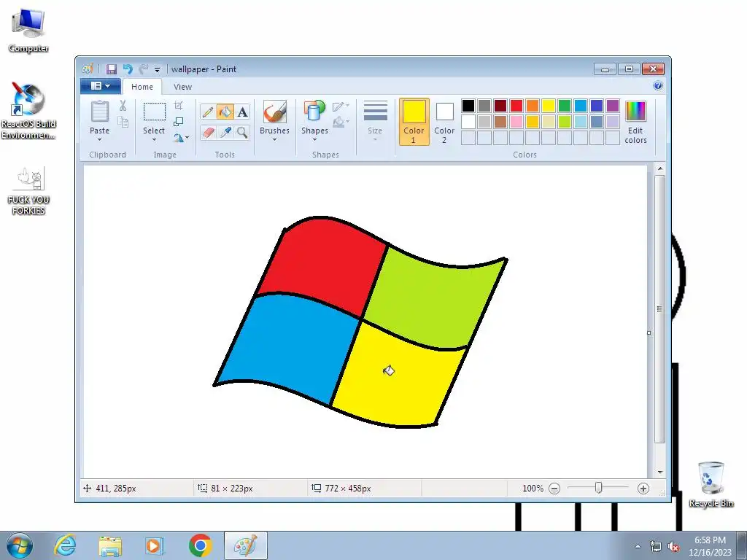The width and height of the screenshot is (747, 560).
Task: Click the Cut scissors icon
Action: point(123,106)
